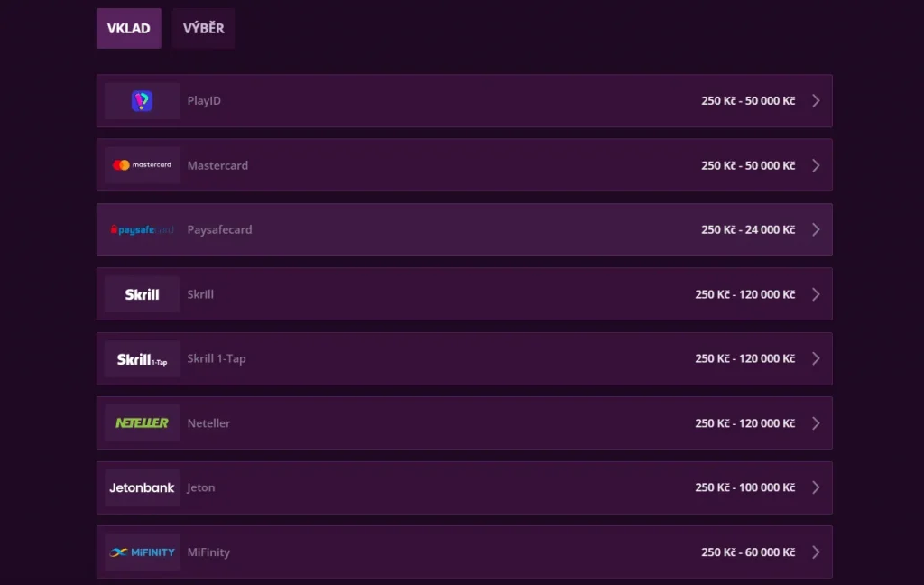Switch to the VKLAD tab

pos(128,29)
